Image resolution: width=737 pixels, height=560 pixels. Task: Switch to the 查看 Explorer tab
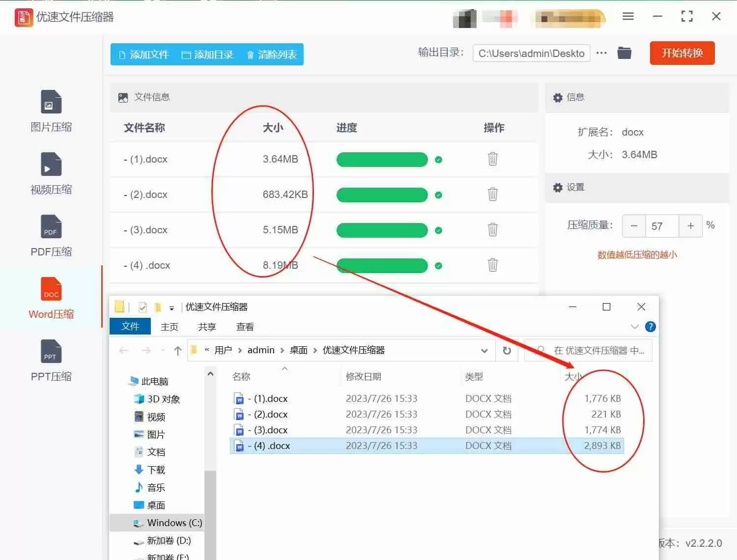[245, 327]
